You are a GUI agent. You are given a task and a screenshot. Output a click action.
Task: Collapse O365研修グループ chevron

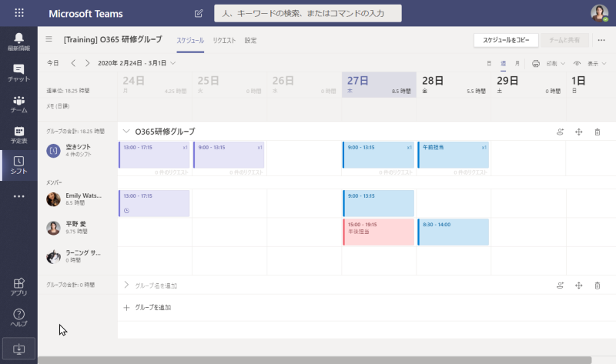126,131
